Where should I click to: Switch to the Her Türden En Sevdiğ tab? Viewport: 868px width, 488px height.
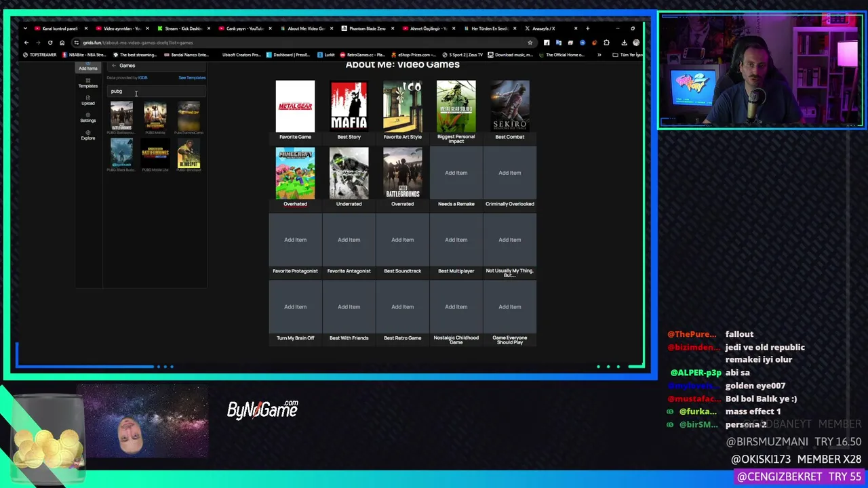tap(489, 28)
